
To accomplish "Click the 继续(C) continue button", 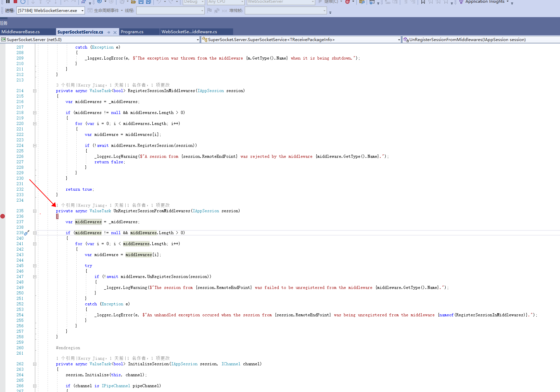I will (328, 1).
